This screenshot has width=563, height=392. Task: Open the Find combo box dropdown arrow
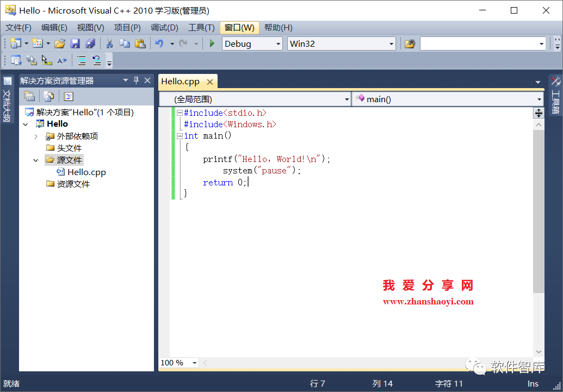[541, 44]
